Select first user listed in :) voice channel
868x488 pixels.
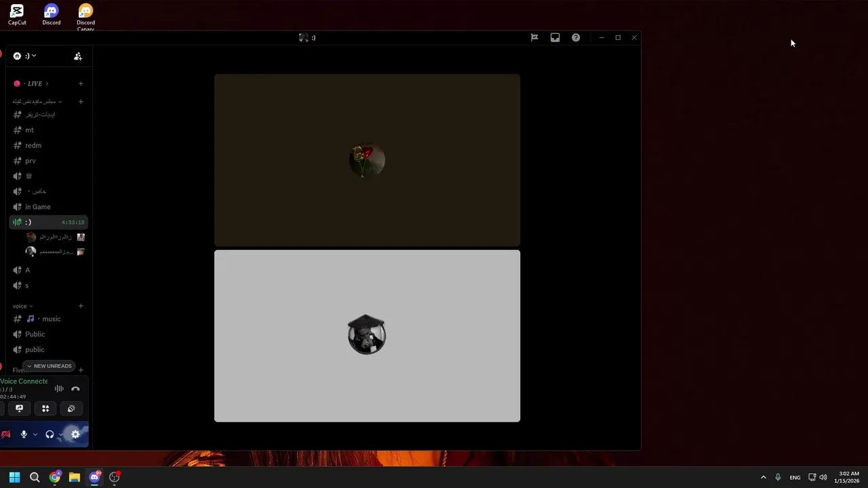[x=55, y=237]
